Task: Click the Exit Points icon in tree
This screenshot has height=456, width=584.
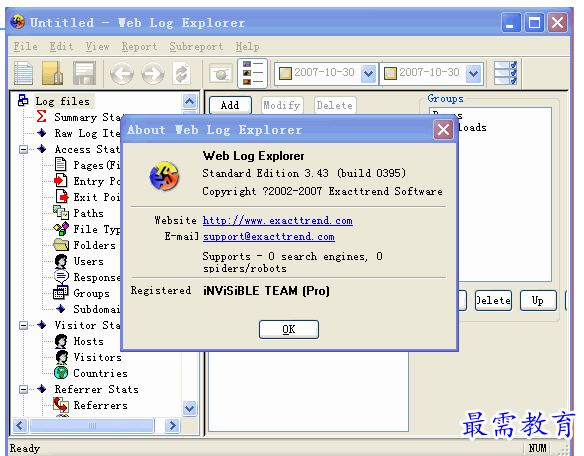Action: pyautogui.click(x=62, y=196)
